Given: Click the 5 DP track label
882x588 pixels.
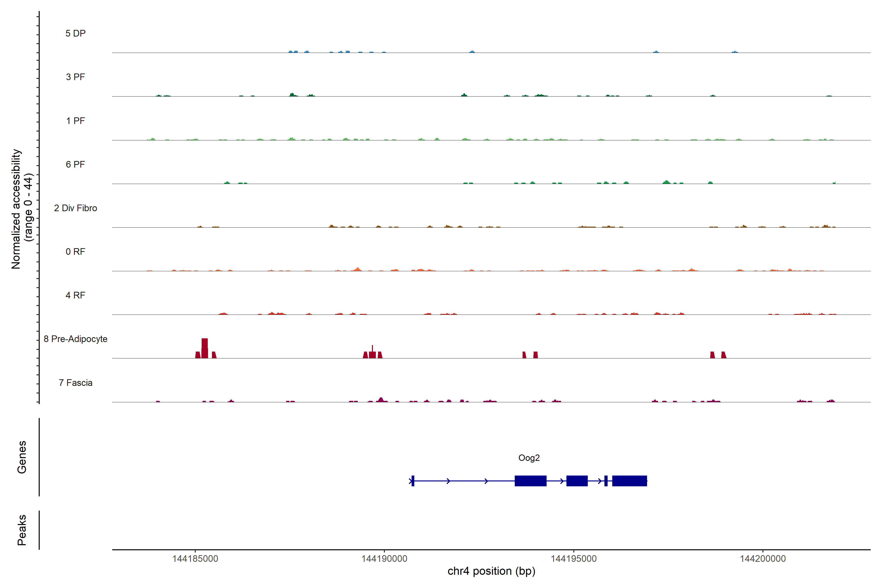Looking at the screenshot, I should (75, 33).
